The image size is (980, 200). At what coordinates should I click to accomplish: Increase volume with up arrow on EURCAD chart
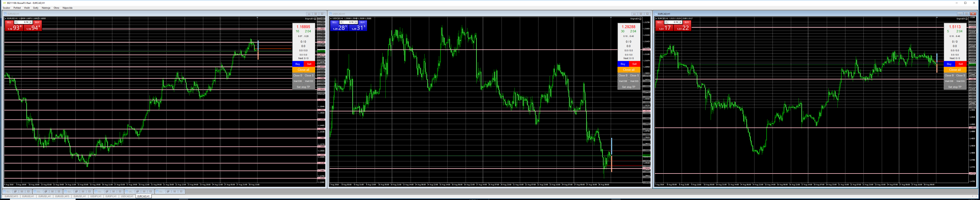(681, 22)
